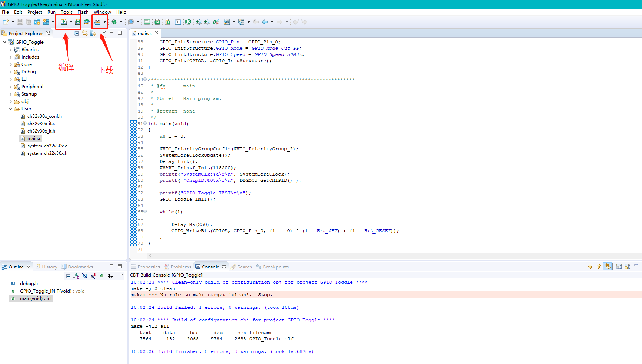Toggle console word wrap arrows icon
This screenshot has width=642, height=364.
pyautogui.click(x=608, y=267)
